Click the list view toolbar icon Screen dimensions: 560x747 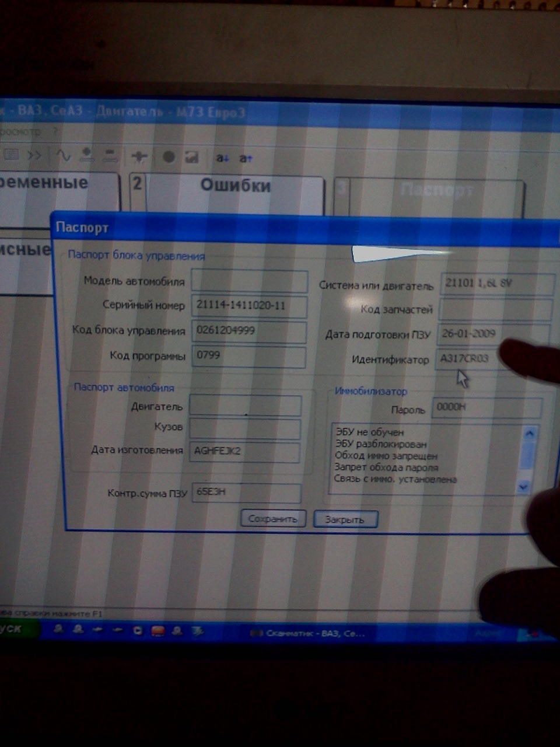[11, 155]
